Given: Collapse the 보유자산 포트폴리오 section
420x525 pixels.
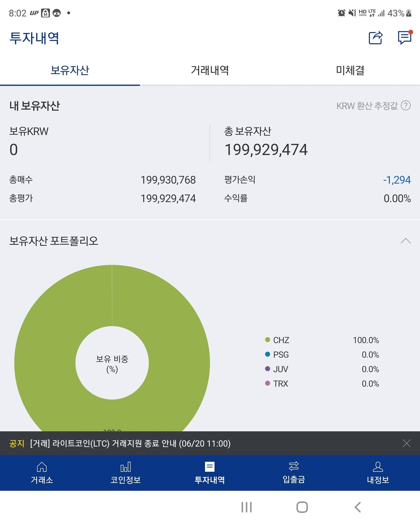Looking at the screenshot, I should click(x=406, y=241).
